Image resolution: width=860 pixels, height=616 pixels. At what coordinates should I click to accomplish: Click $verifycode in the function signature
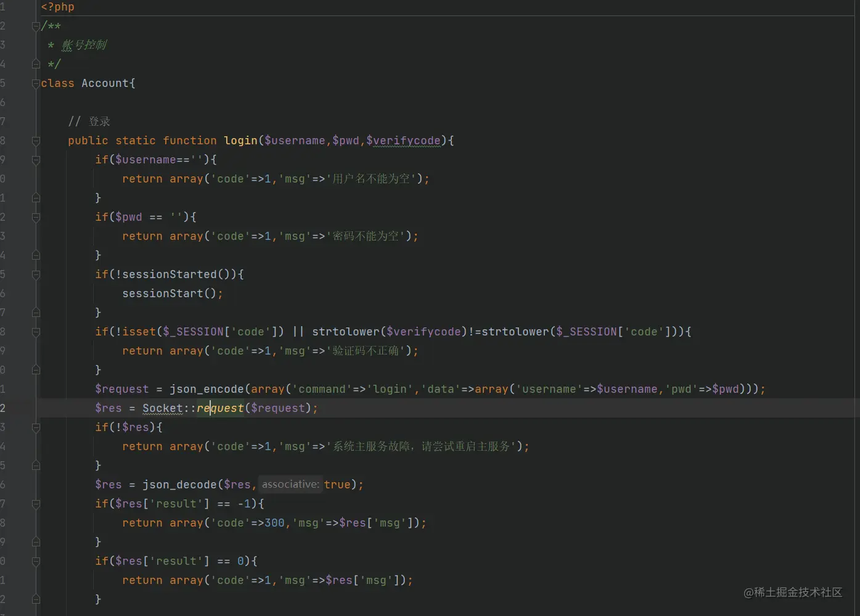tap(403, 141)
